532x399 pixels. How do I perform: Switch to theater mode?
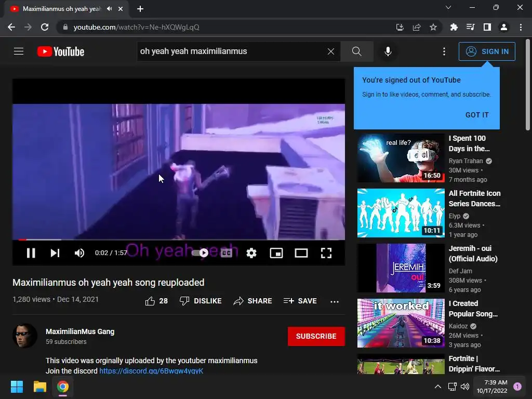tap(301, 253)
